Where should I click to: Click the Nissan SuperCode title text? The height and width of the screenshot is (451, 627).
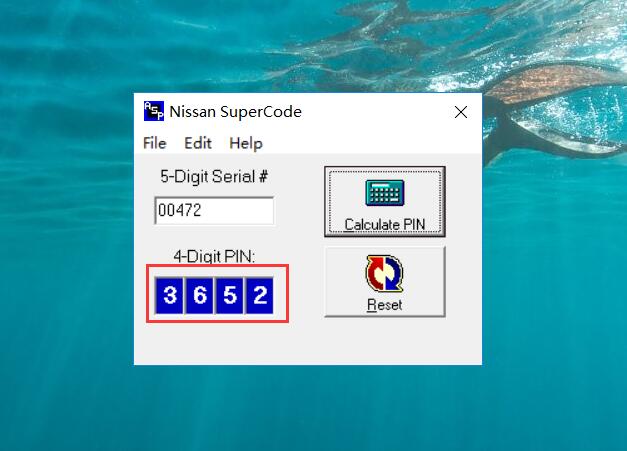[x=236, y=112]
